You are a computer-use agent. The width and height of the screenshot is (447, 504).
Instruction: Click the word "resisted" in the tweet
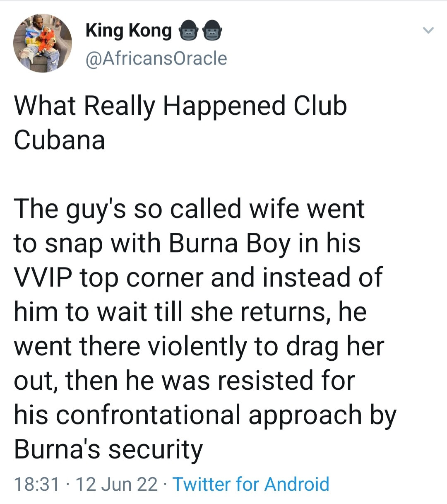[x=264, y=380]
